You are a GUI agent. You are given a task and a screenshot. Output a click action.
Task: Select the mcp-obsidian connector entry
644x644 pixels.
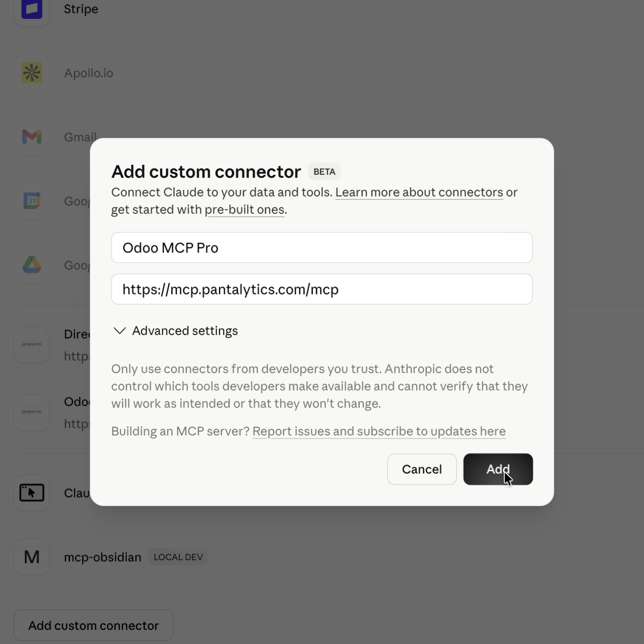tap(103, 557)
